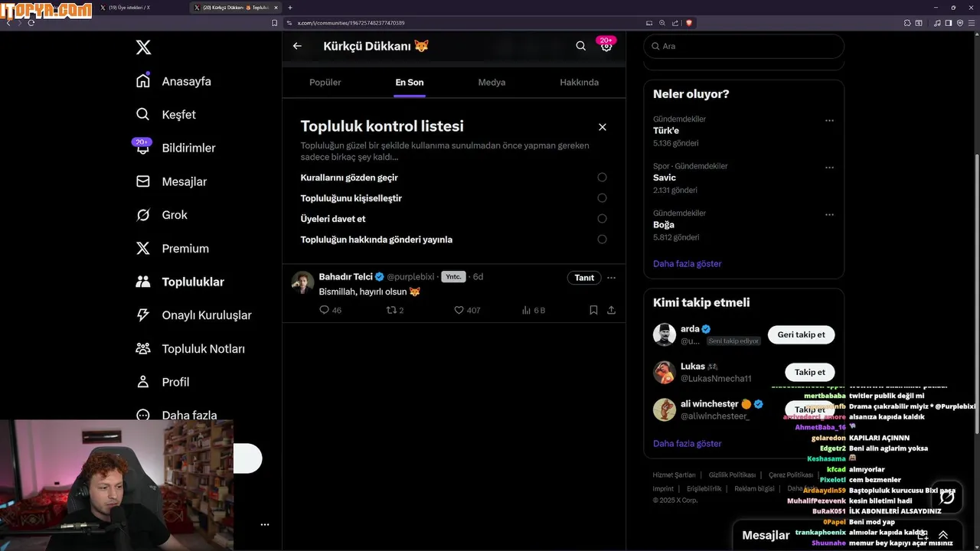
Task: Click the browser bookmark icon
Action: [x=275, y=23]
